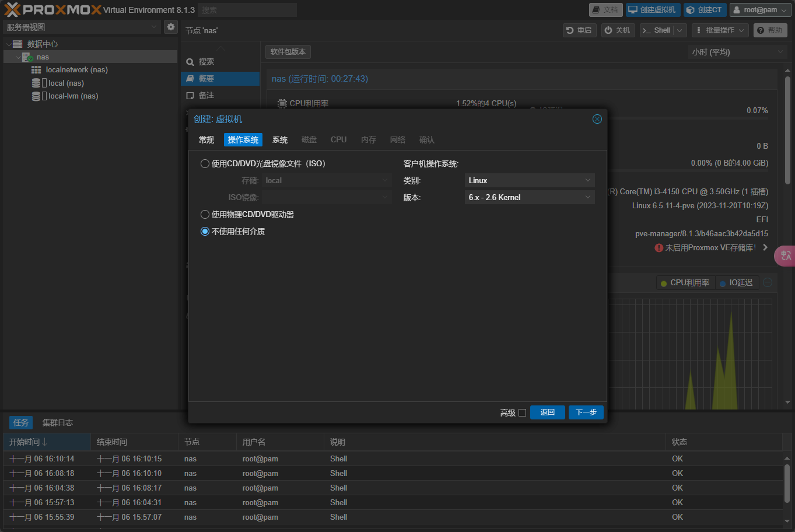
Task: Close the Create VM dialog with X icon
Action: point(597,119)
